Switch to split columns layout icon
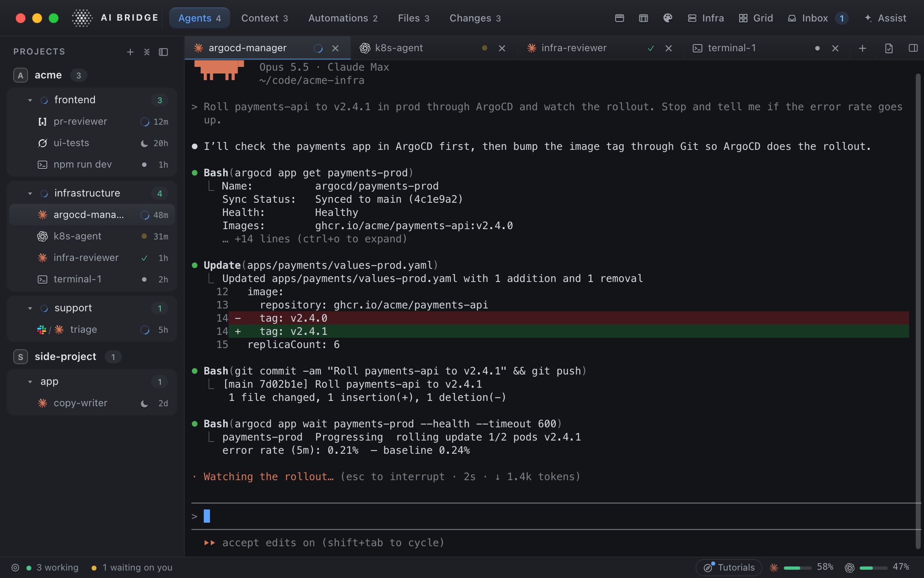Screen dimensions: 924x578 (x=643, y=18)
